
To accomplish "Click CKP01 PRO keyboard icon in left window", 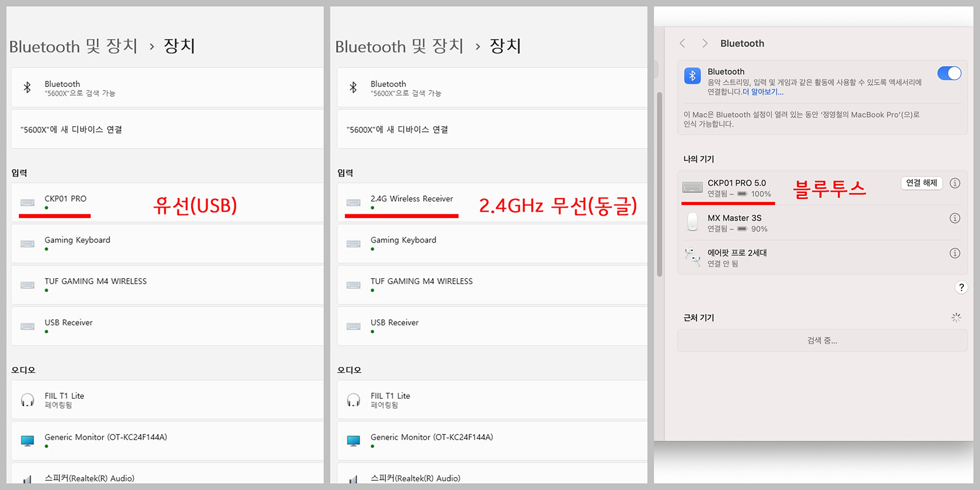I will [28, 203].
